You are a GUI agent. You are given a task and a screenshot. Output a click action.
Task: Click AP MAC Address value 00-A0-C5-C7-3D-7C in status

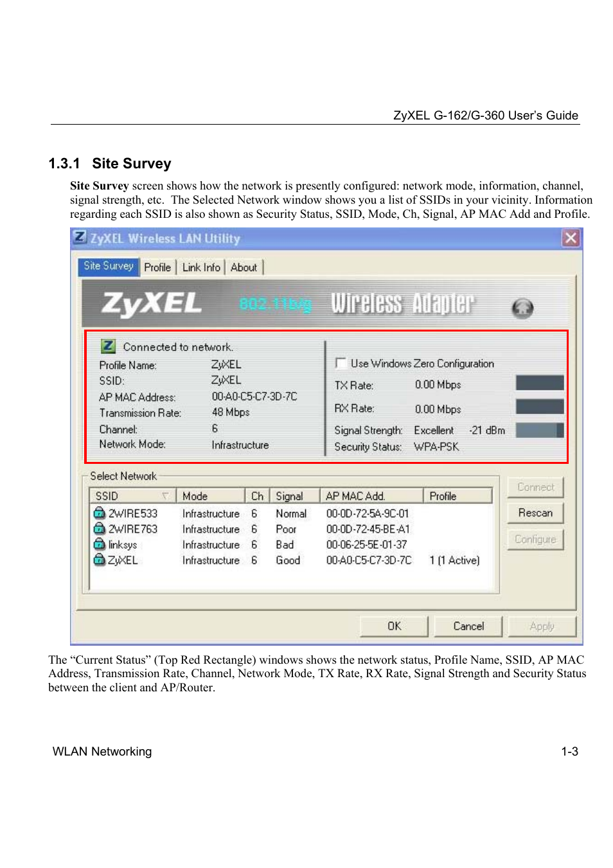[254, 396]
